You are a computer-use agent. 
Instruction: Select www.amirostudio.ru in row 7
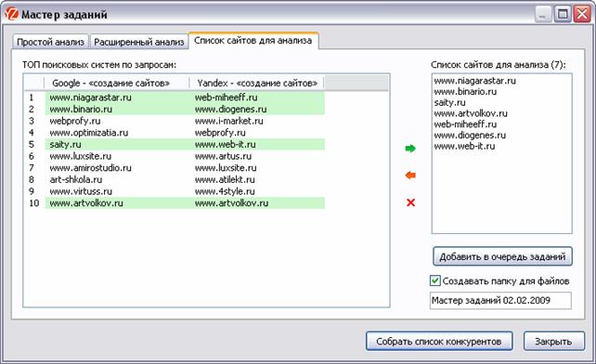click(90, 168)
